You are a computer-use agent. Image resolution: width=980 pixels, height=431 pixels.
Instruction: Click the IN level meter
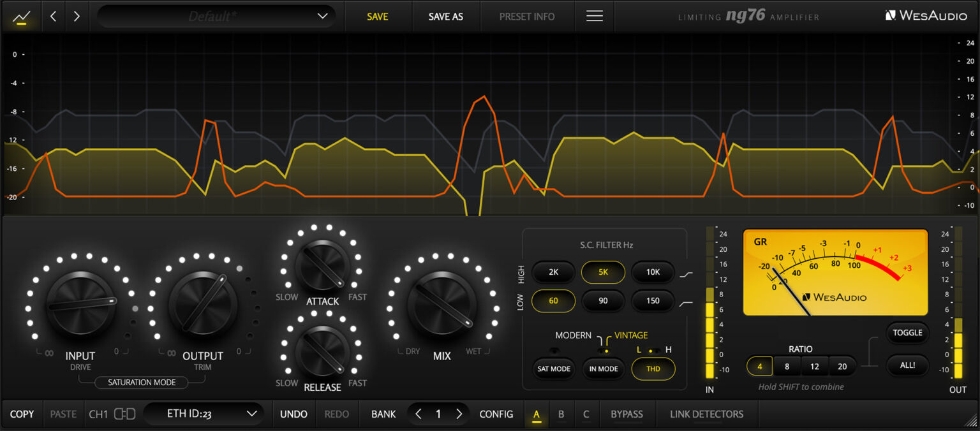[710, 302]
